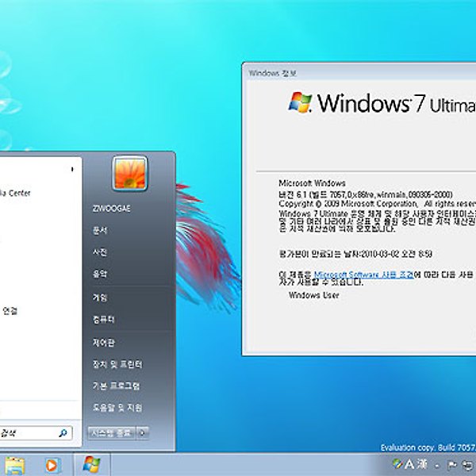The width and height of the screenshot is (476, 476).
Task: Open 음악 (Music) in Start menu
Action: 100,274
